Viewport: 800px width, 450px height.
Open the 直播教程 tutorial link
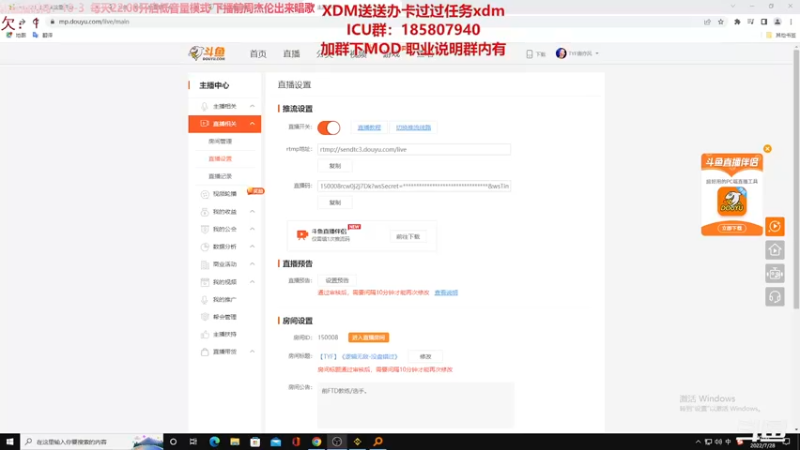[x=369, y=128]
